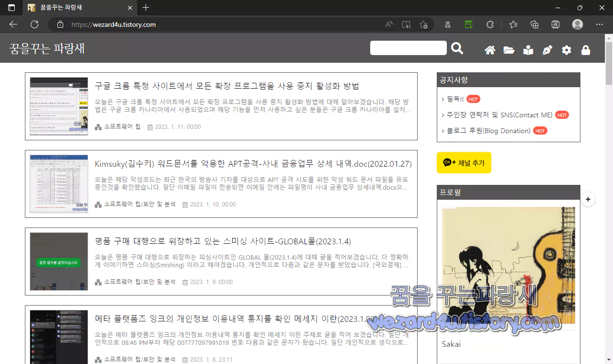613x364 pixels.
Task: Toggle the floating plus button on the right
Action: (588, 199)
